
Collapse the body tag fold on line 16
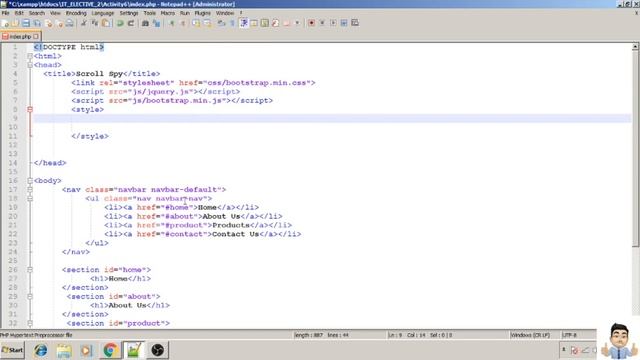coord(30,180)
